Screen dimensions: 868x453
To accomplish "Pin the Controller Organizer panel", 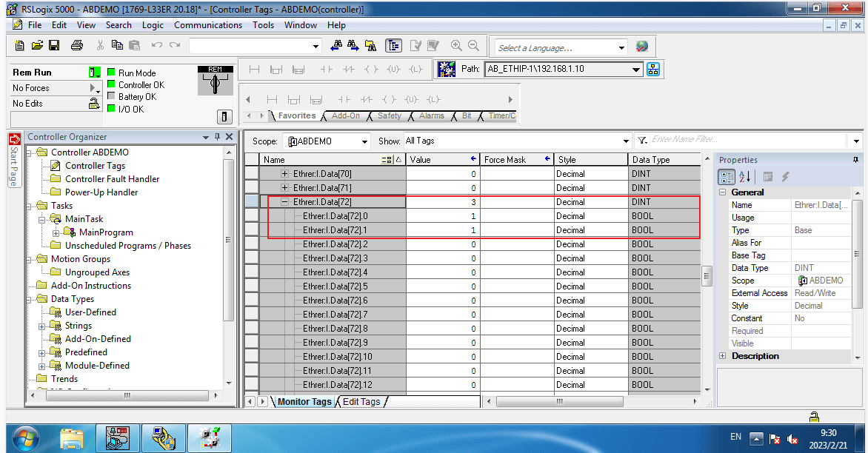I will [x=217, y=137].
